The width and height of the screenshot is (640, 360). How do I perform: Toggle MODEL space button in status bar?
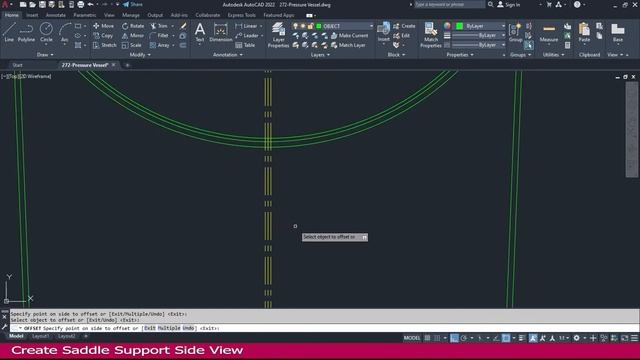click(x=412, y=338)
